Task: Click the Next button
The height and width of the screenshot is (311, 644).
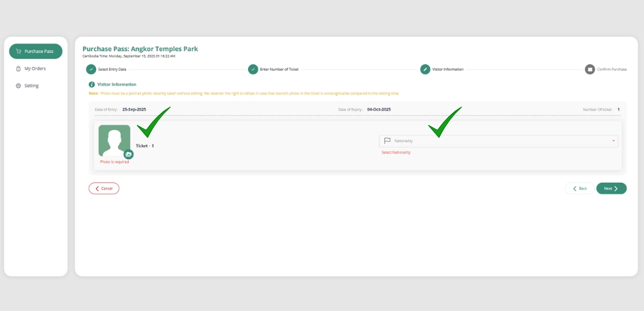Action: (612, 189)
